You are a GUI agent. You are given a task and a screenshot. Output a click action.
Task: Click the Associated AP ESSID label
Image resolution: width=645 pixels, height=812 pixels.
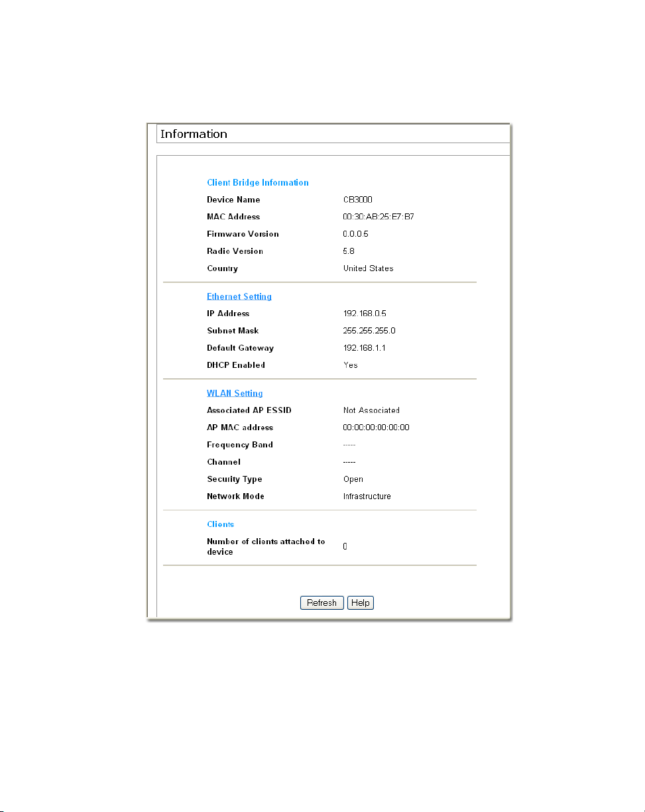tap(249, 410)
